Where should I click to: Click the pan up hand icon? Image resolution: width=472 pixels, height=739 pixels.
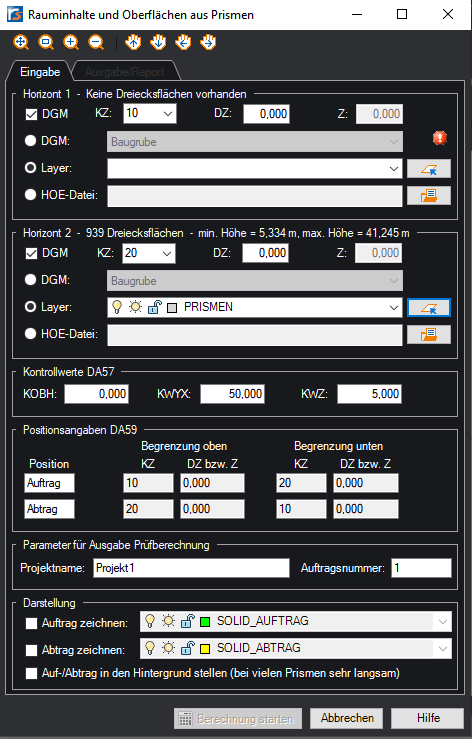(133, 42)
